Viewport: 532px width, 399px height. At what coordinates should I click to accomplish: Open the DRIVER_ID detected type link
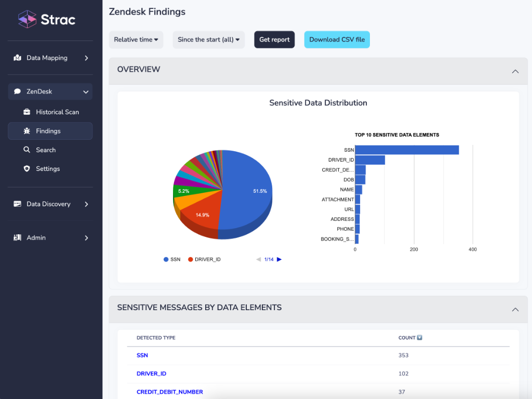[151, 374]
